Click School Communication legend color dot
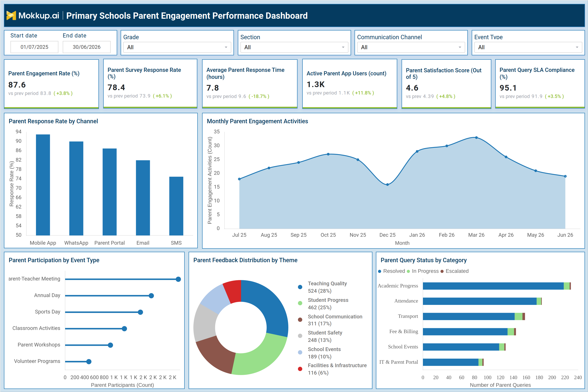Viewport: 588px width, 392px height. 300,320
